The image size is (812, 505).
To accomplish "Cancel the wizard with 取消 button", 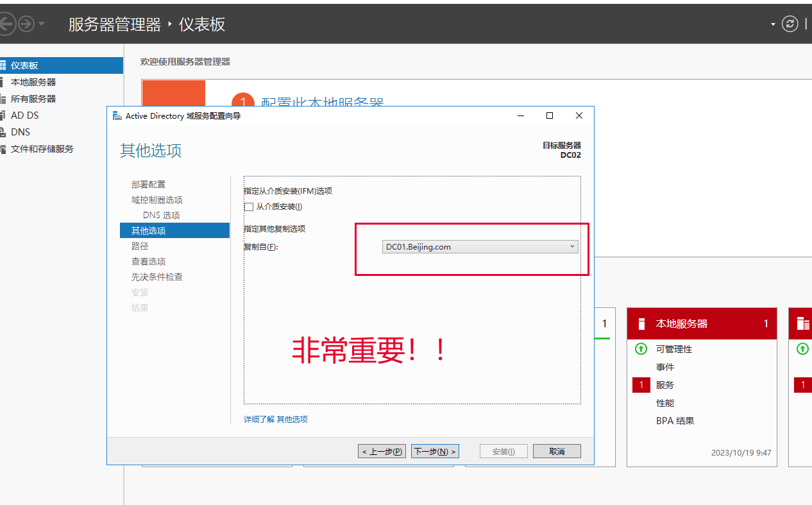I will [557, 452].
